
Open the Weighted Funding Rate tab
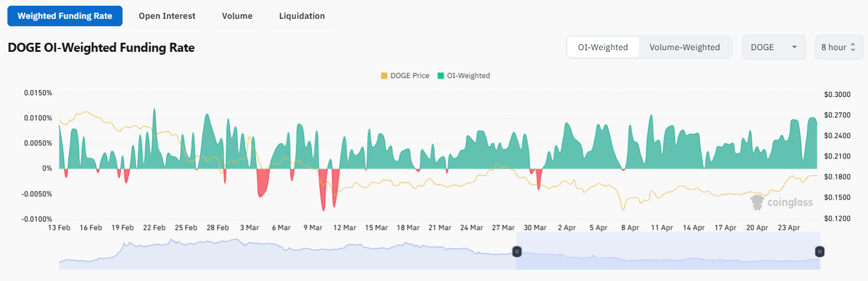[x=65, y=16]
